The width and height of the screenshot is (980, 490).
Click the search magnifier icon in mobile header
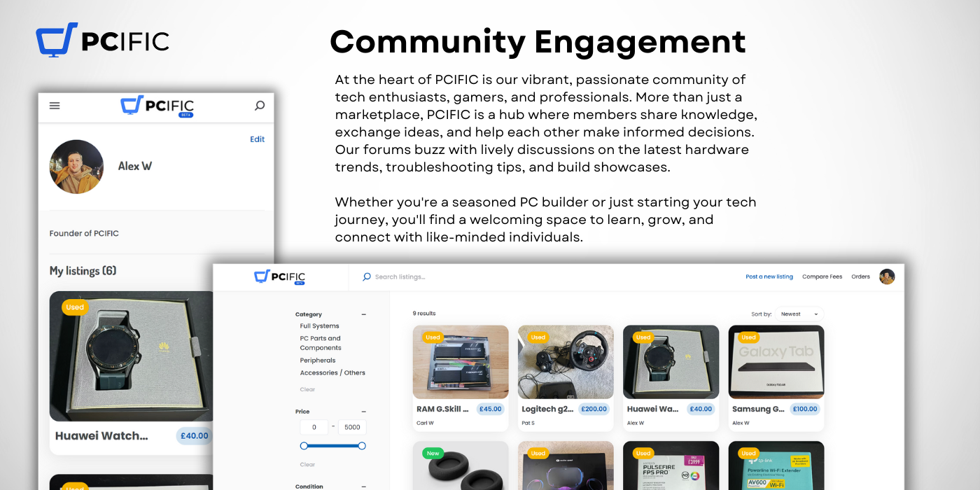tap(260, 106)
